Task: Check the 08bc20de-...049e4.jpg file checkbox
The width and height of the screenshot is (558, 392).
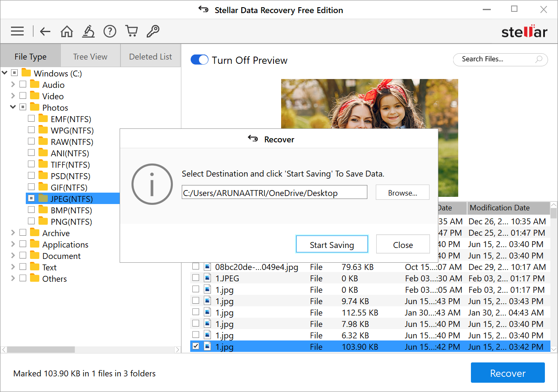Action: 196,267
